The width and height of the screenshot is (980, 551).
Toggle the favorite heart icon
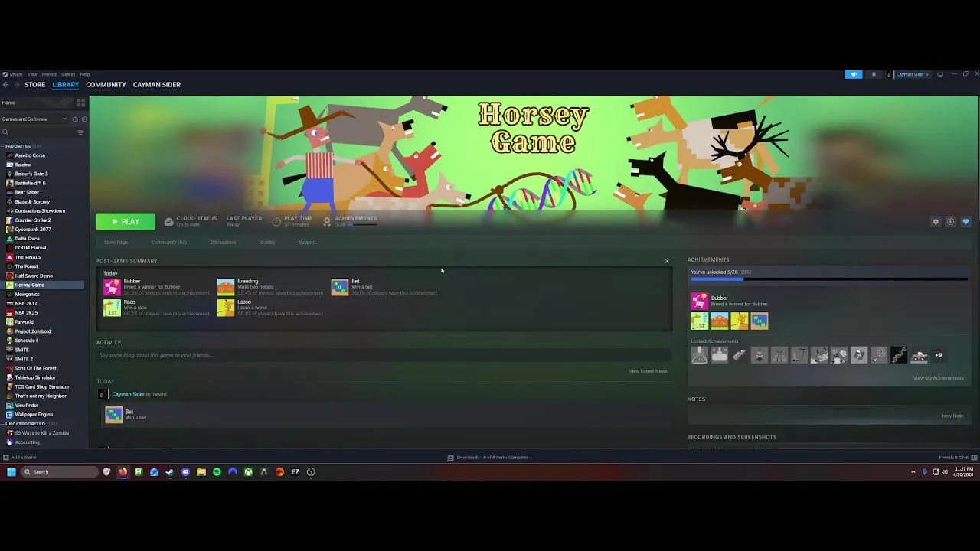[965, 222]
